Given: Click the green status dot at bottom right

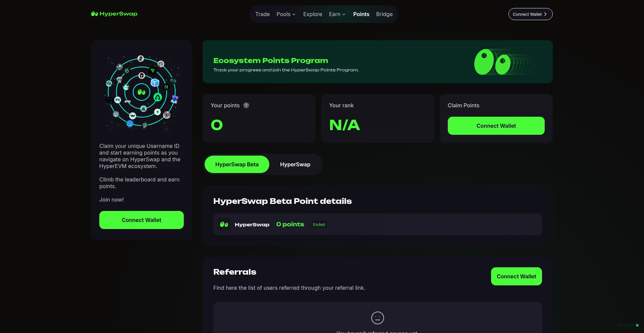Looking at the screenshot, I should tap(637, 325).
